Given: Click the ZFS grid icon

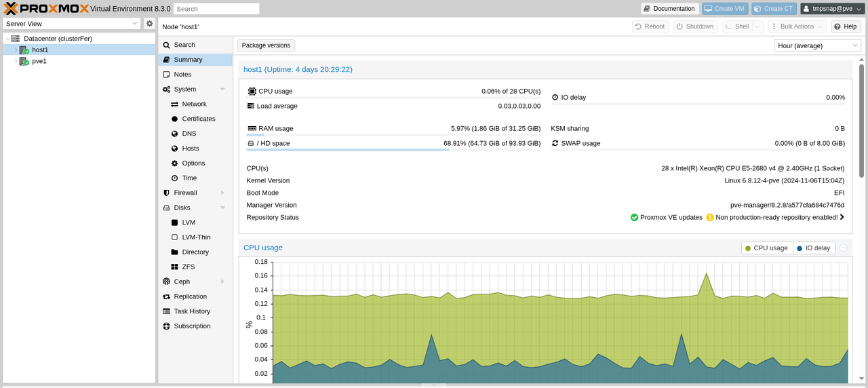Looking at the screenshot, I should coord(175,267).
